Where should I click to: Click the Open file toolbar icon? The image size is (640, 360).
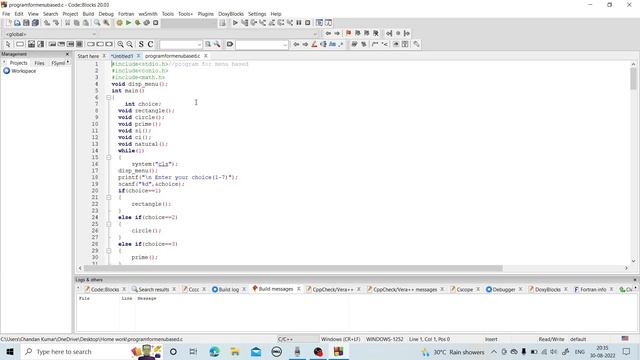[17, 23]
